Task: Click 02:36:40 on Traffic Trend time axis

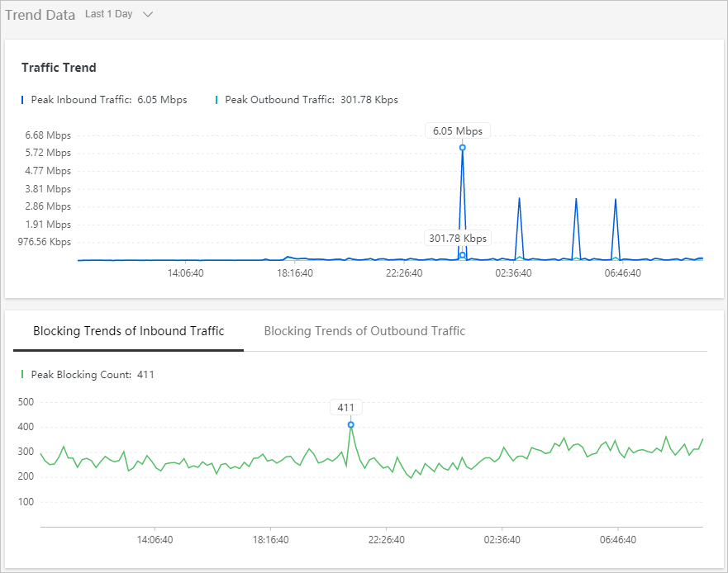Action: pyautogui.click(x=513, y=273)
